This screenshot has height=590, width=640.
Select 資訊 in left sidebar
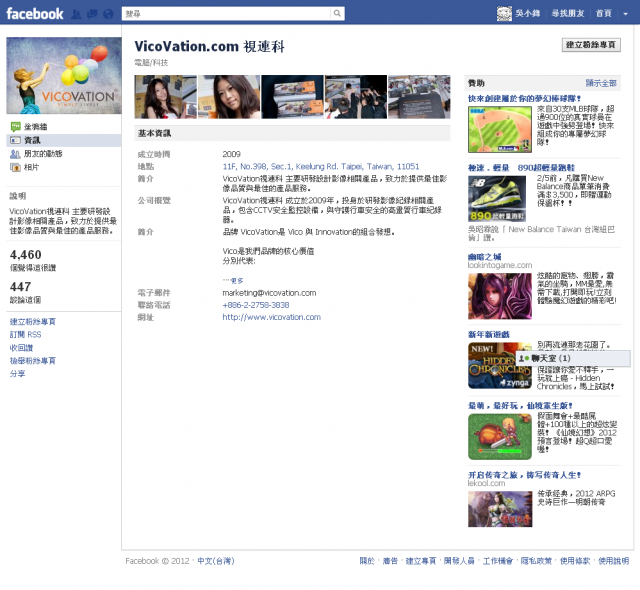[x=32, y=140]
